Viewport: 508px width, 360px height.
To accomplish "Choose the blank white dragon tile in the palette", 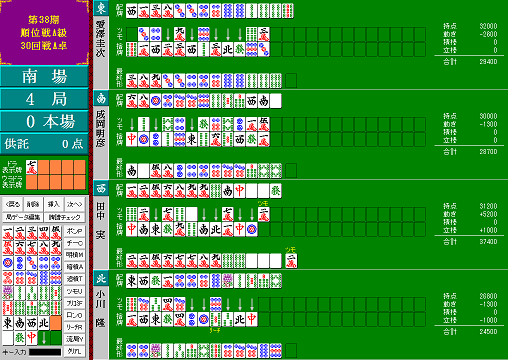I will pos(8,338).
